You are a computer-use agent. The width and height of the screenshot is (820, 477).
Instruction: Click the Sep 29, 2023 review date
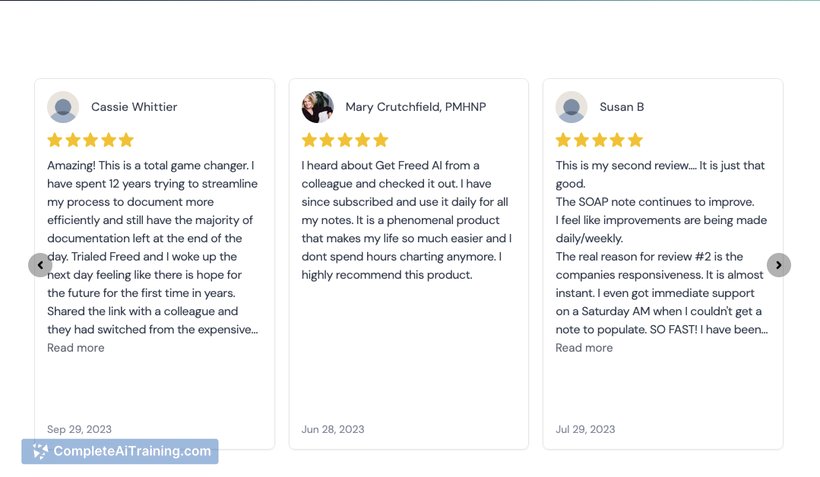pos(79,429)
